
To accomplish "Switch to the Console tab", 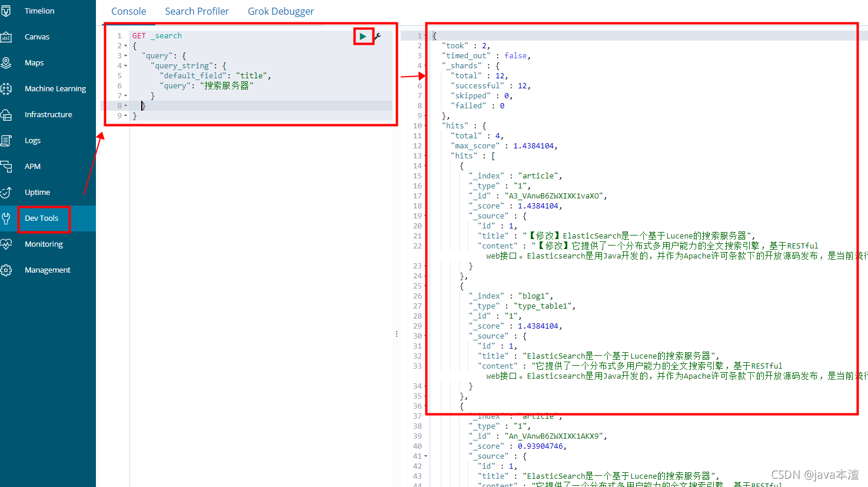I will 129,11.
